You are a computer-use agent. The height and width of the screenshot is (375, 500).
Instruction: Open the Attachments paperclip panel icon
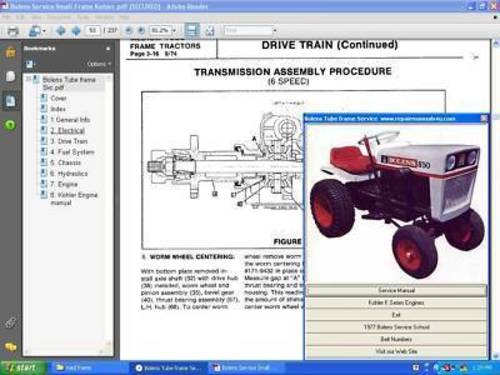click(x=10, y=323)
